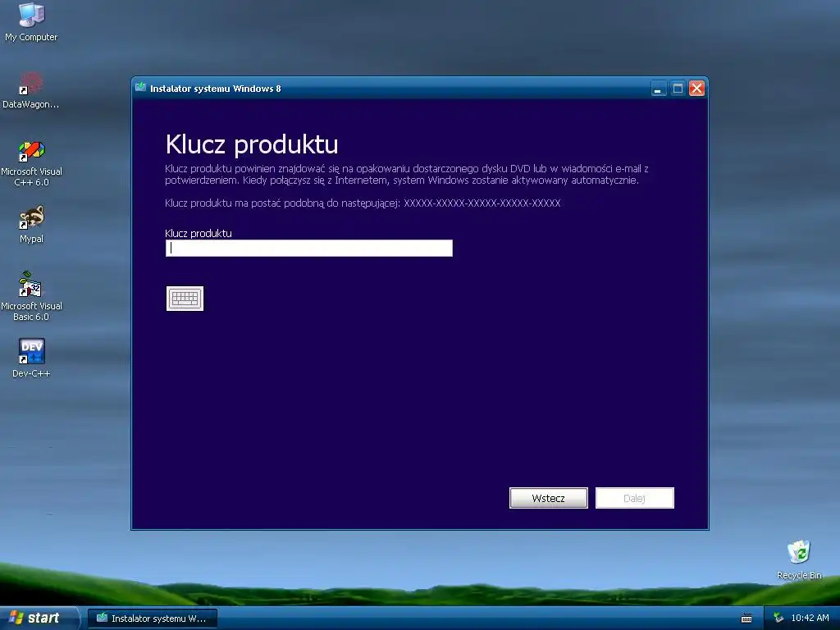This screenshot has height=630, width=840.
Task: Select the Dev-C++ desktop shortcut
Action: tap(31, 358)
